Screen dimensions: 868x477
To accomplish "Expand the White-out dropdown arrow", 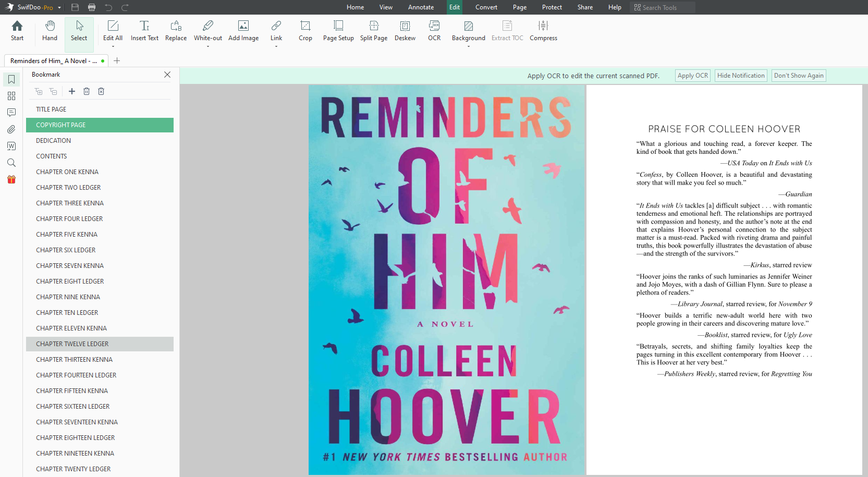I will [207, 47].
